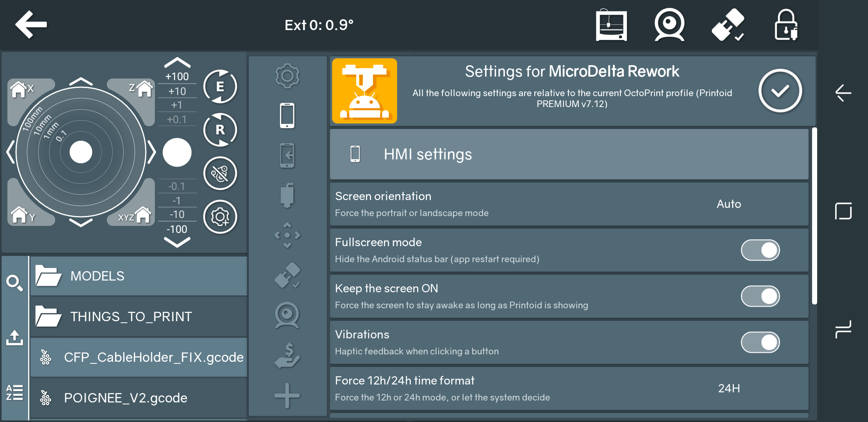Image resolution: width=868 pixels, height=422 pixels.
Task: Go back using the top-left arrow
Action: pyautogui.click(x=31, y=25)
